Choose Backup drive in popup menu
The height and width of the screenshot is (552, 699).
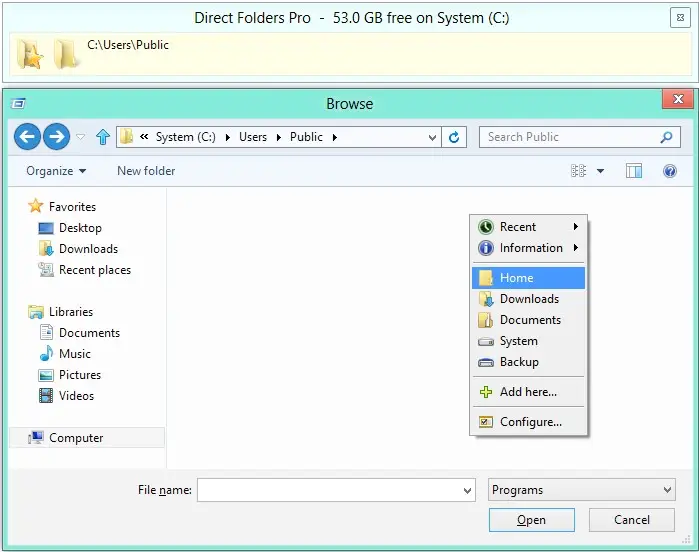tap(528, 362)
